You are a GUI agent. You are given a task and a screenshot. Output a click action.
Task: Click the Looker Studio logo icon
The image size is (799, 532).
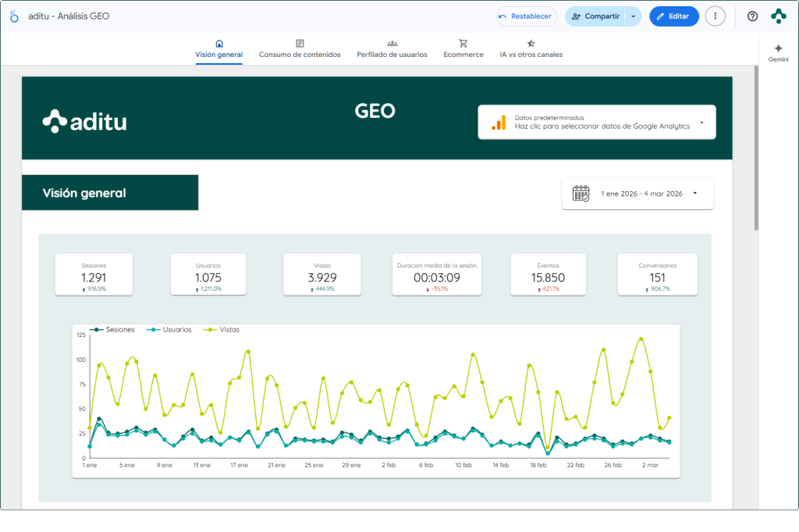click(x=14, y=16)
